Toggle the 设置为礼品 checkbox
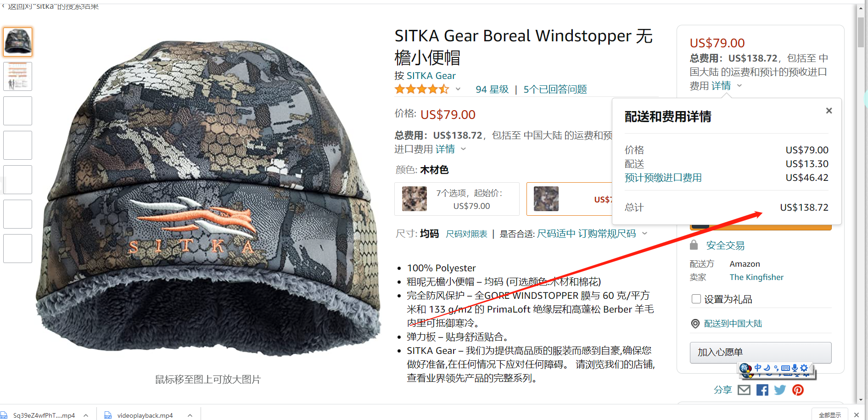The image size is (868, 420). pyautogui.click(x=696, y=299)
